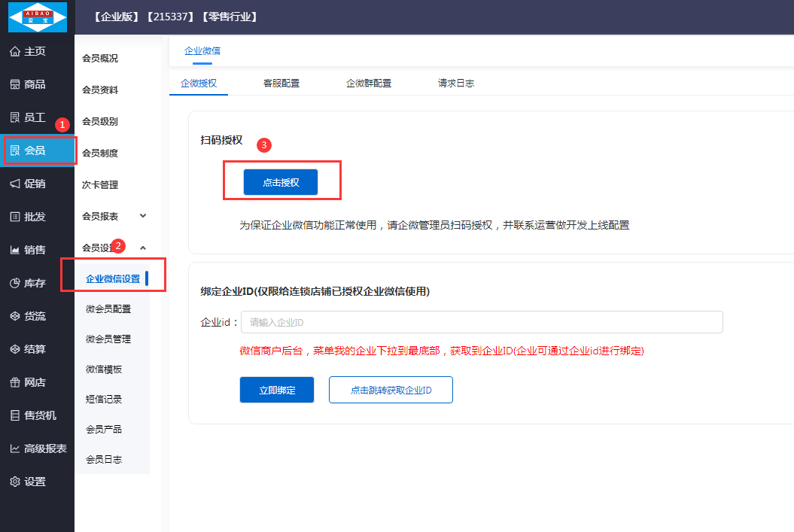Switch to the 请求日志 tab
The height and width of the screenshot is (532, 794).
point(456,83)
